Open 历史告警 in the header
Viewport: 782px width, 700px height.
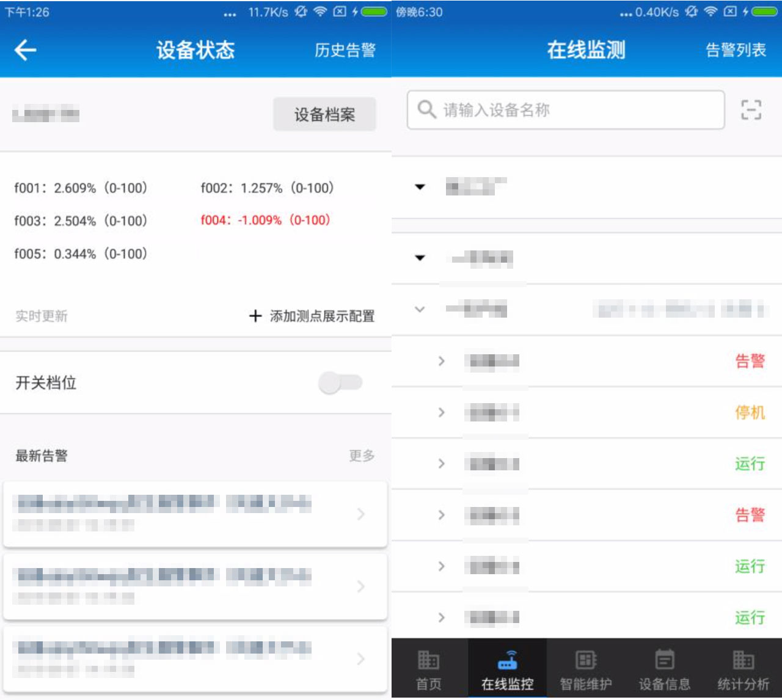click(345, 50)
